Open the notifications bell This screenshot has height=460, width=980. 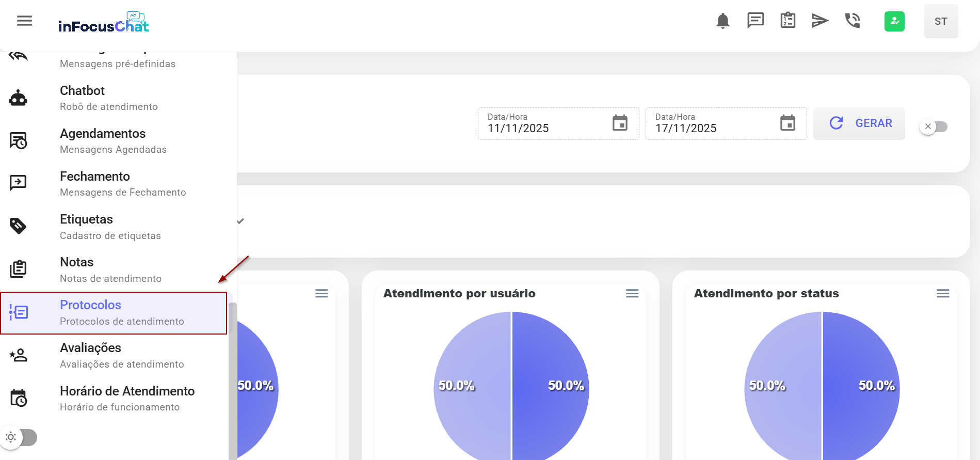tap(722, 21)
